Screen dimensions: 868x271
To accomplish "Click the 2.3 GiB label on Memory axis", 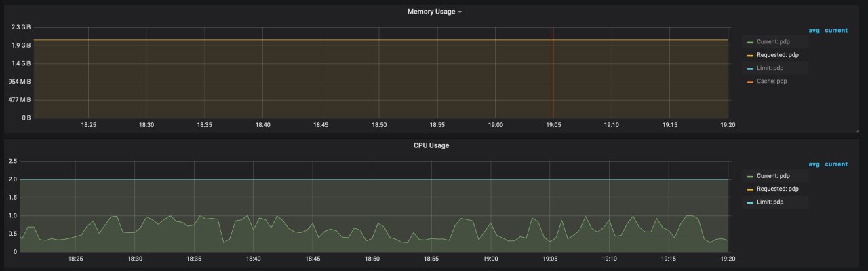I will point(21,27).
